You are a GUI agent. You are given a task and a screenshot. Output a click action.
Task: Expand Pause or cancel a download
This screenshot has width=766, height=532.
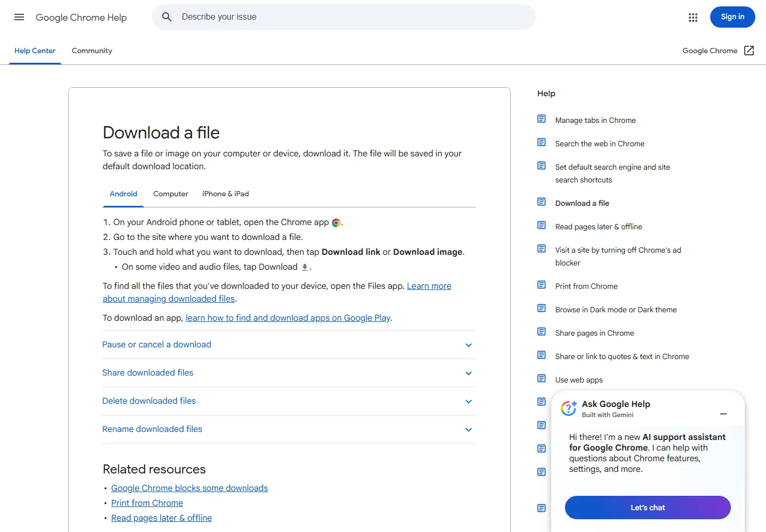(x=289, y=345)
